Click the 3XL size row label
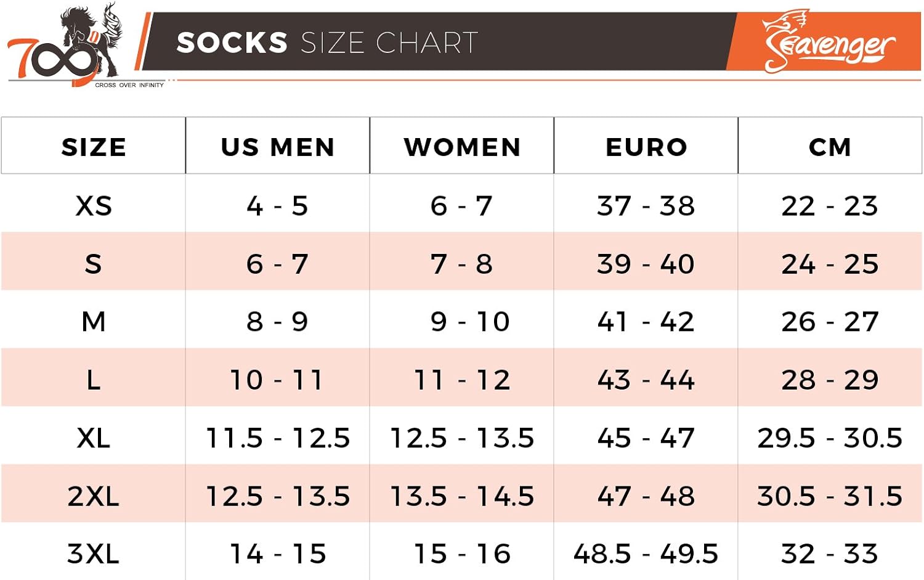Screen dimensions: 924x580 click(94, 553)
